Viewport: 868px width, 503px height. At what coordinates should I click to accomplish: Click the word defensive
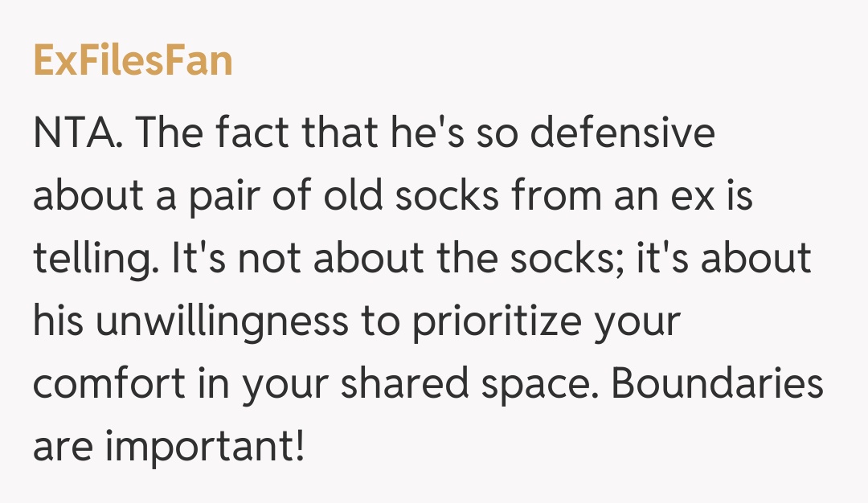pyautogui.click(x=622, y=134)
